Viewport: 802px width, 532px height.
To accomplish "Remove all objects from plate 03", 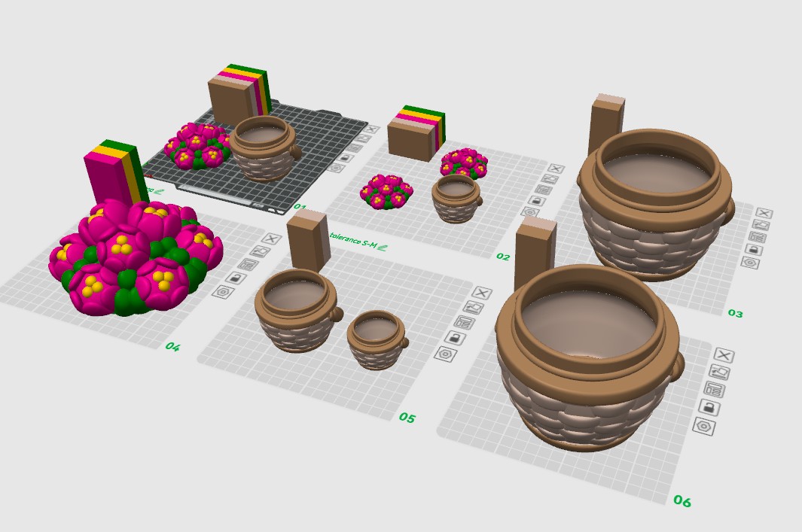I will (764, 213).
